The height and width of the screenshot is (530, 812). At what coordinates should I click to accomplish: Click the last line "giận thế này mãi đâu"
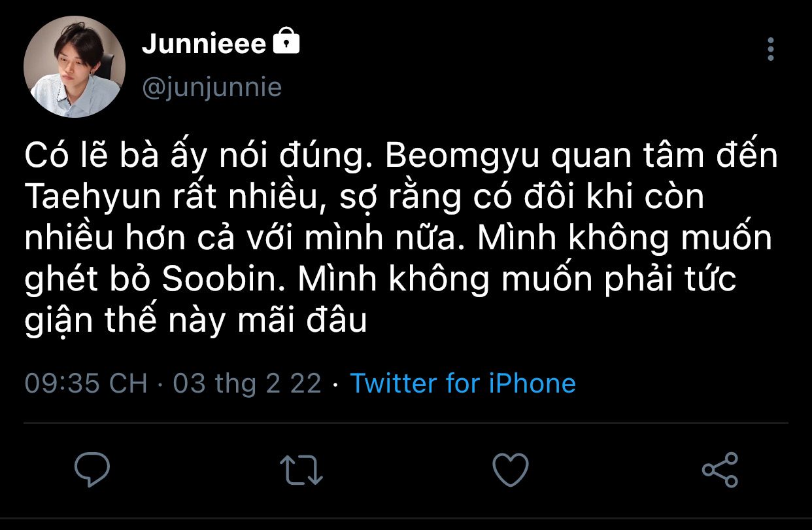point(195,321)
